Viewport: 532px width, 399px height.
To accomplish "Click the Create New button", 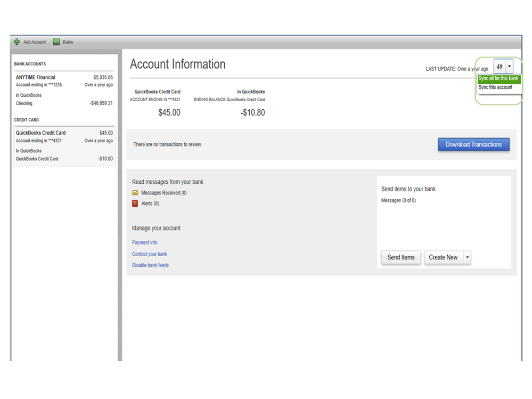I will (443, 257).
